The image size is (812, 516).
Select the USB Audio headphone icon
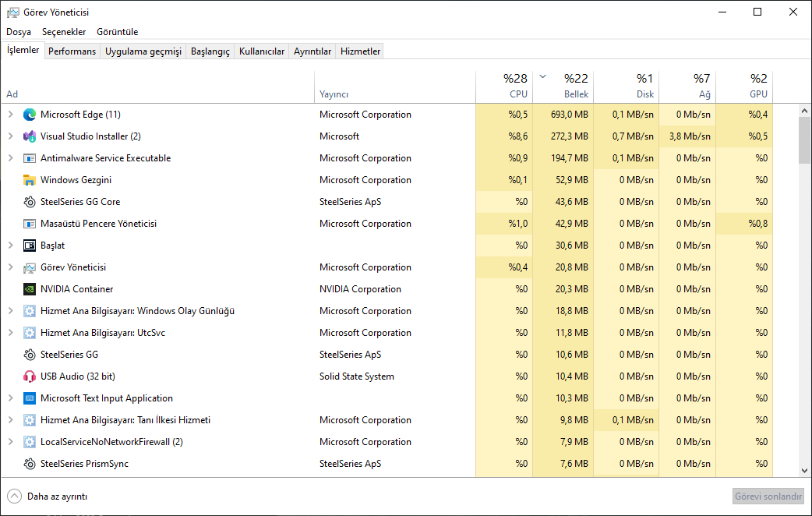pyautogui.click(x=30, y=376)
